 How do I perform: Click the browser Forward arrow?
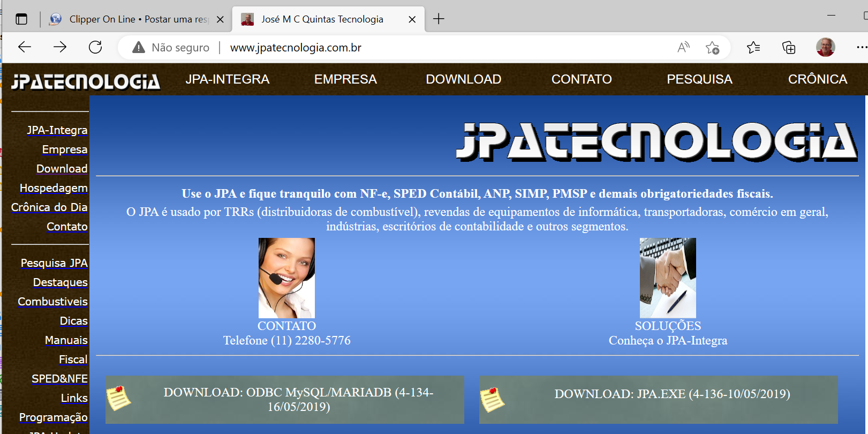[60, 47]
